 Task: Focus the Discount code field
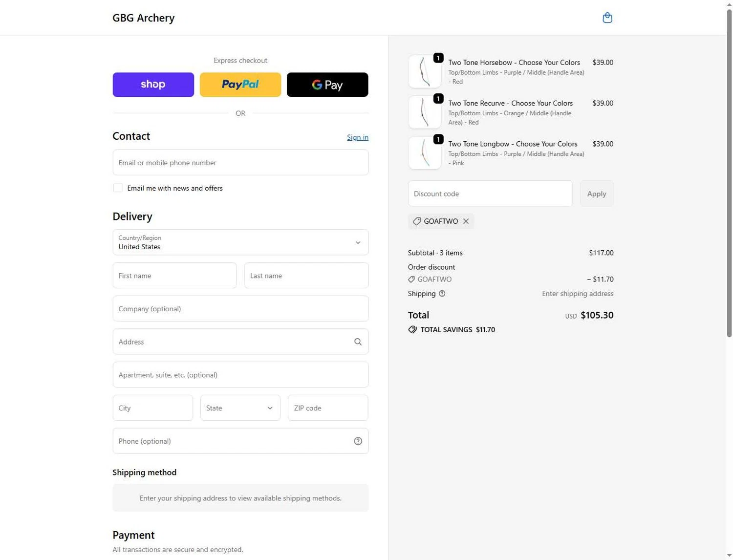point(490,194)
